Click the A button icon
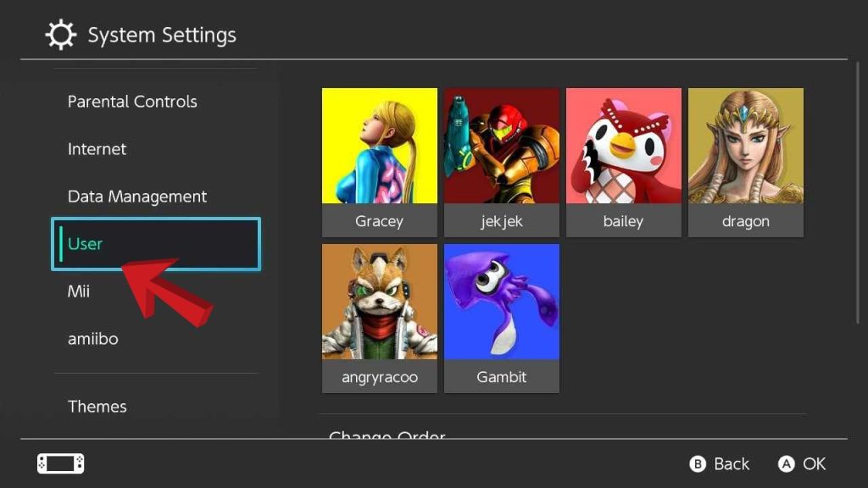868x488 pixels. (786, 463)
